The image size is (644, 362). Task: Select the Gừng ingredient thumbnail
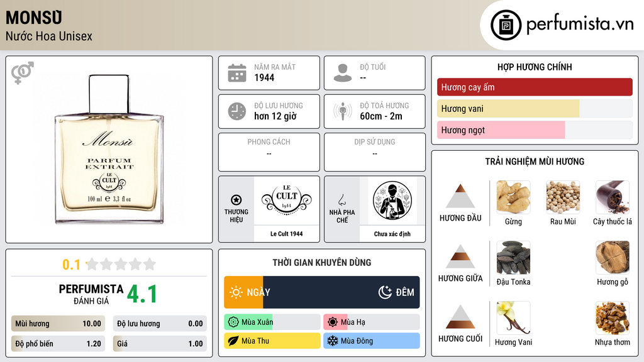pos(513,197)
